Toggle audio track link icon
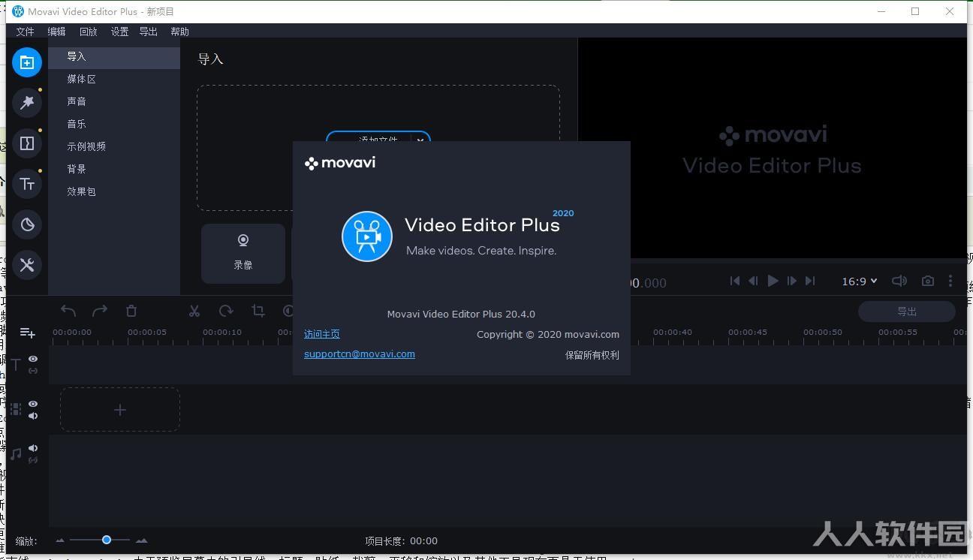 pos(33,460)
